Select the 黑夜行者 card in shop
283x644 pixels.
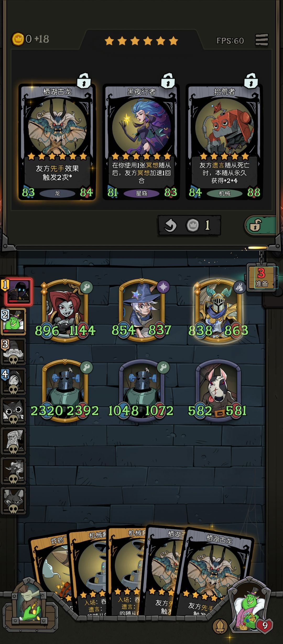tap(141, 142)
